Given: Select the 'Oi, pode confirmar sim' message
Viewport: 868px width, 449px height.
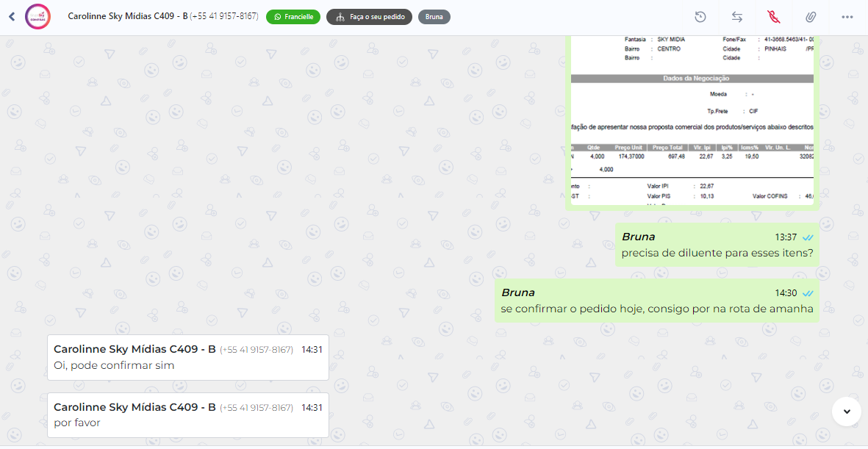Looking at the screenshot, I should (x=188, y=358).
